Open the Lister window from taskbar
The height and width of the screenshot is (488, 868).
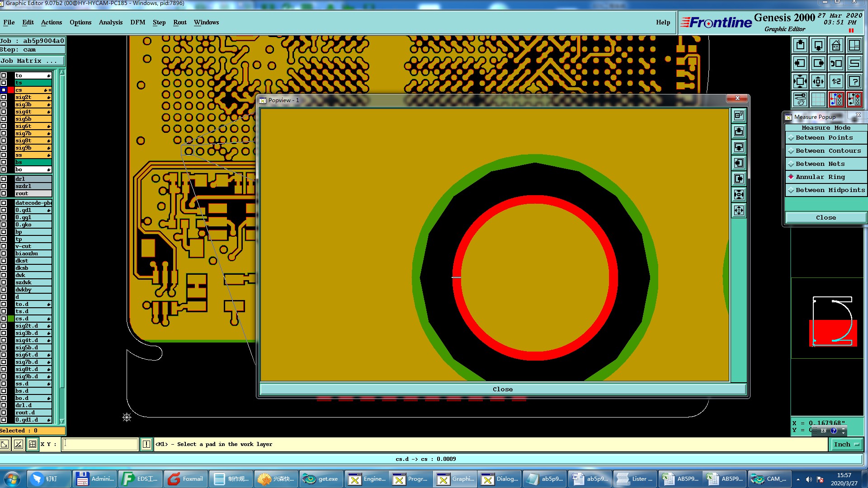click(635, 479)
